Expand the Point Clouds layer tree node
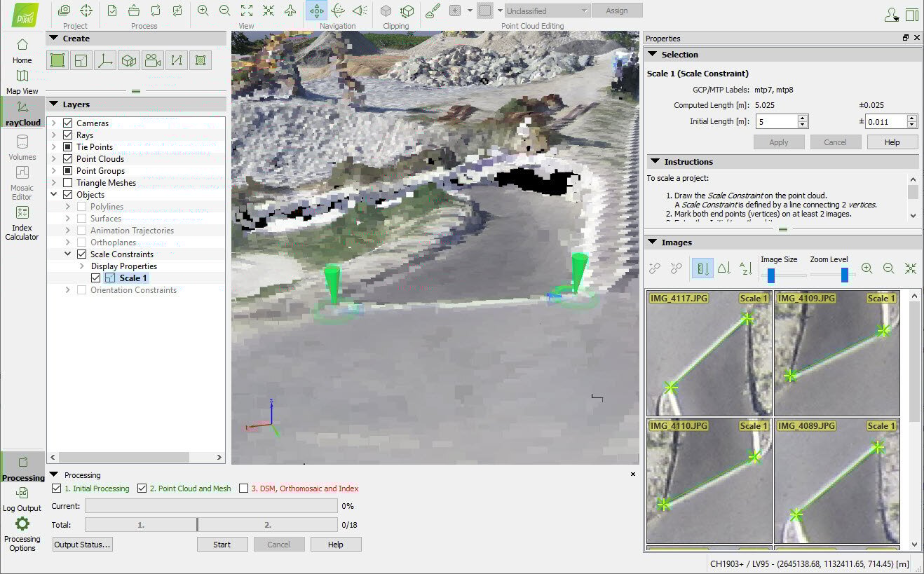This screenshot has width=924, height=574. point(53,159)
